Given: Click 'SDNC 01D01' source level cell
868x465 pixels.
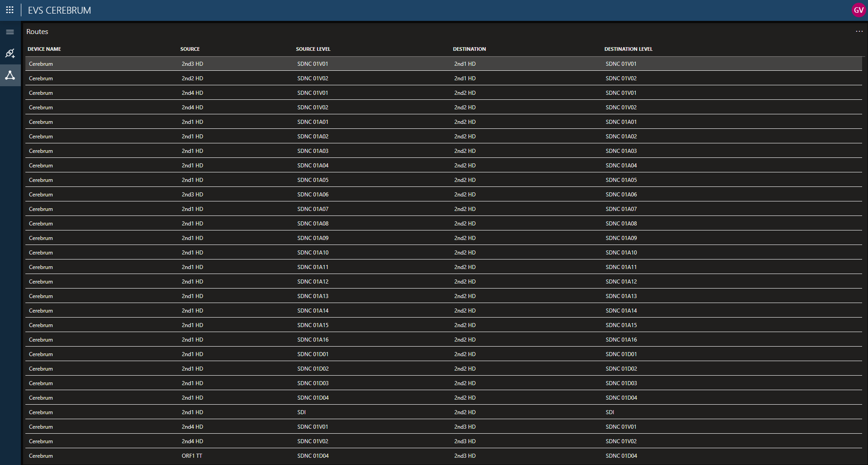Looking at the screenshot, I should [313, 354].
